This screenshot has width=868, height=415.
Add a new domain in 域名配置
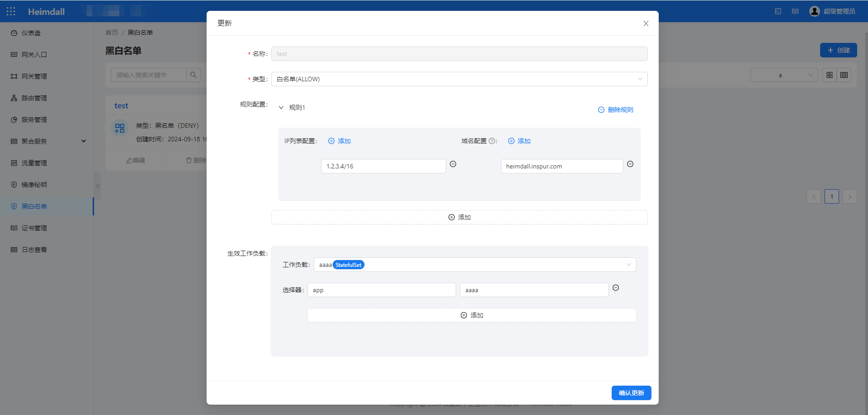[x=519, y=141]
